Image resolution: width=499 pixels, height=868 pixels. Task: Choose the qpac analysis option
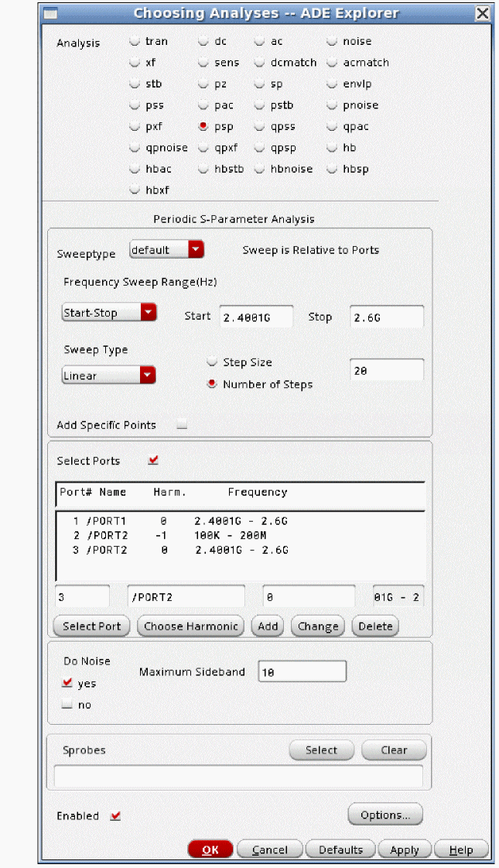coord(332,126)
